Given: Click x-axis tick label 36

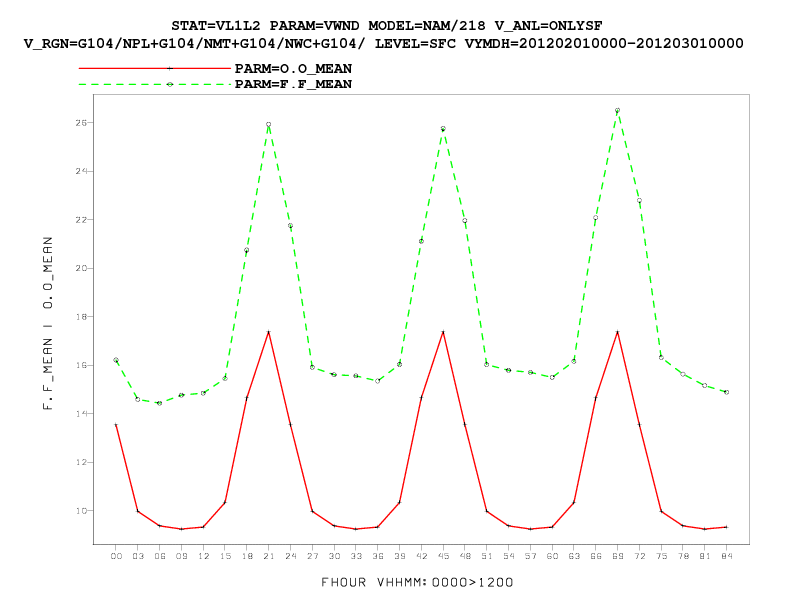Looking at the screenshot, I should pyautogui.click(x=378, y=556).
